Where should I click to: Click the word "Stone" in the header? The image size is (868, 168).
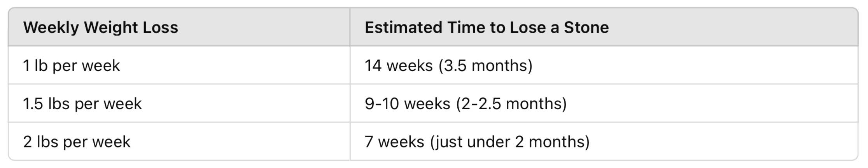586,28
